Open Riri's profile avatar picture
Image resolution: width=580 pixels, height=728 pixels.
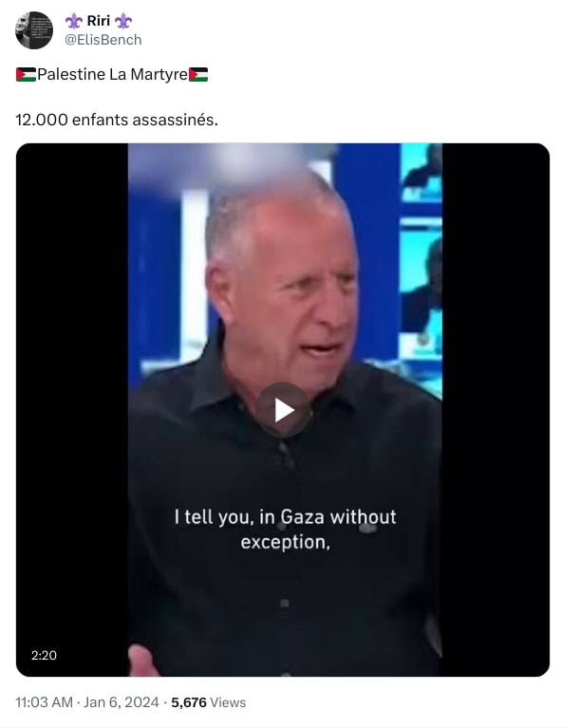[34, 30]
